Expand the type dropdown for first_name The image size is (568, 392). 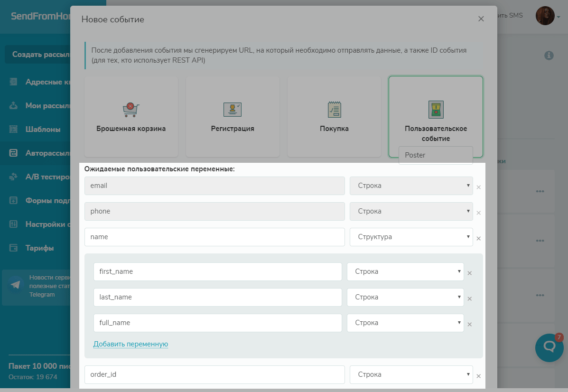[x=405, y=272]
